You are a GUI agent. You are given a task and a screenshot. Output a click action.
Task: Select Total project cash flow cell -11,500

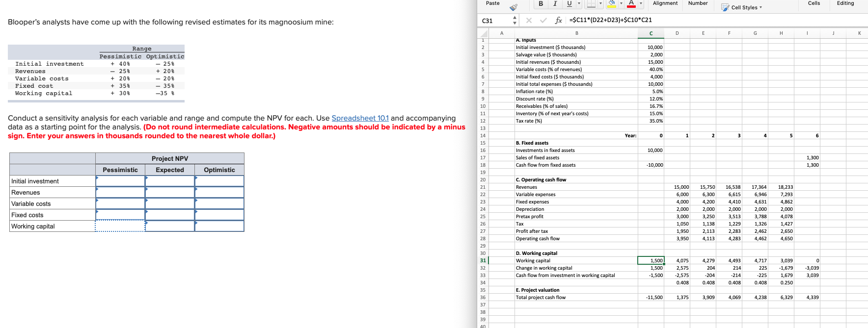651,297
